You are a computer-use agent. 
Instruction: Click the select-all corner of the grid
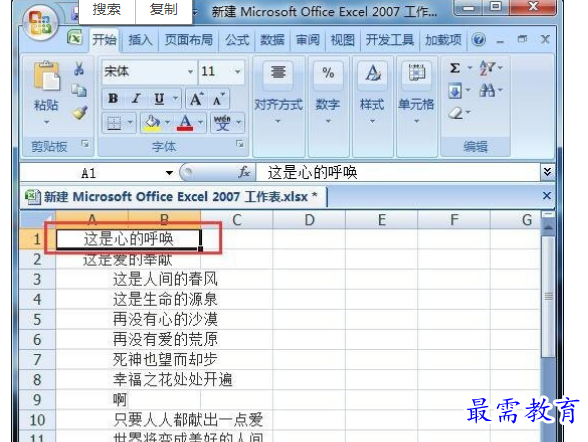pyautogui.click(x=38, y=220)
